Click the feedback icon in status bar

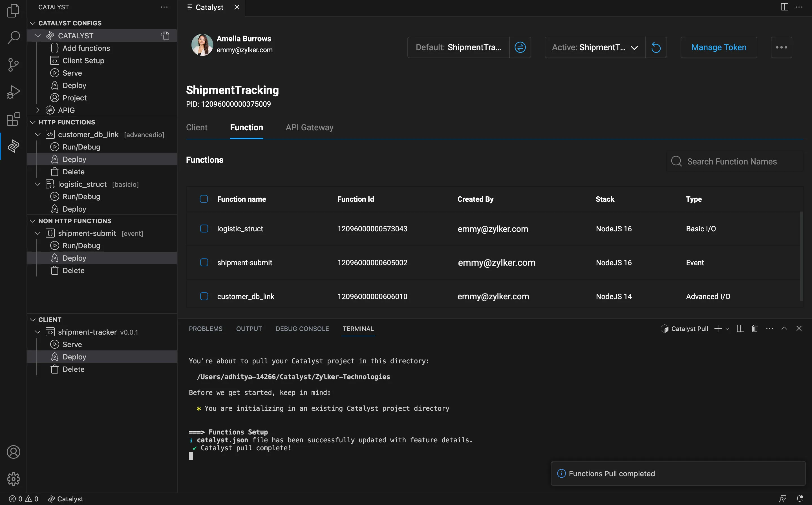tap(783, 499)
